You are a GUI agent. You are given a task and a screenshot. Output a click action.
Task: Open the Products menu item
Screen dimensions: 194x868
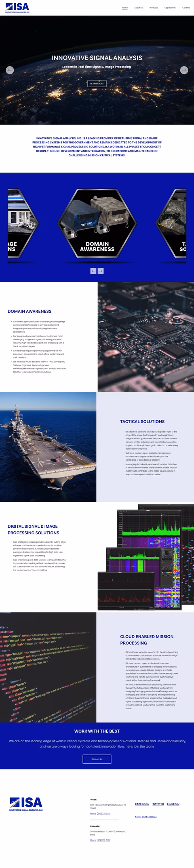(x=154, y=8)
